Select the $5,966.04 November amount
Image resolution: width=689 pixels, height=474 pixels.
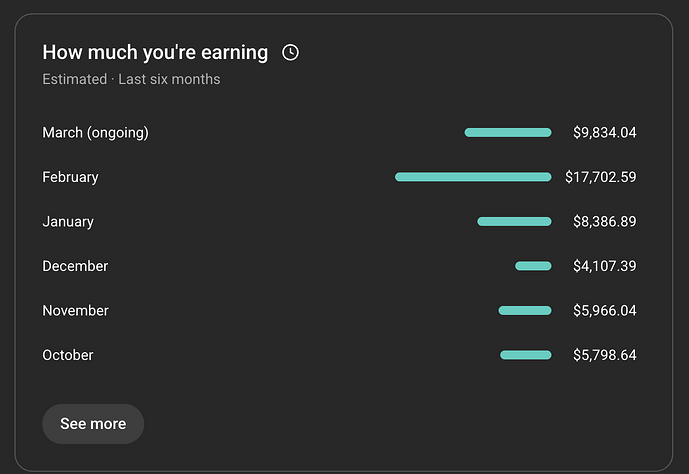pyautogui.click(x=605, y=311)
